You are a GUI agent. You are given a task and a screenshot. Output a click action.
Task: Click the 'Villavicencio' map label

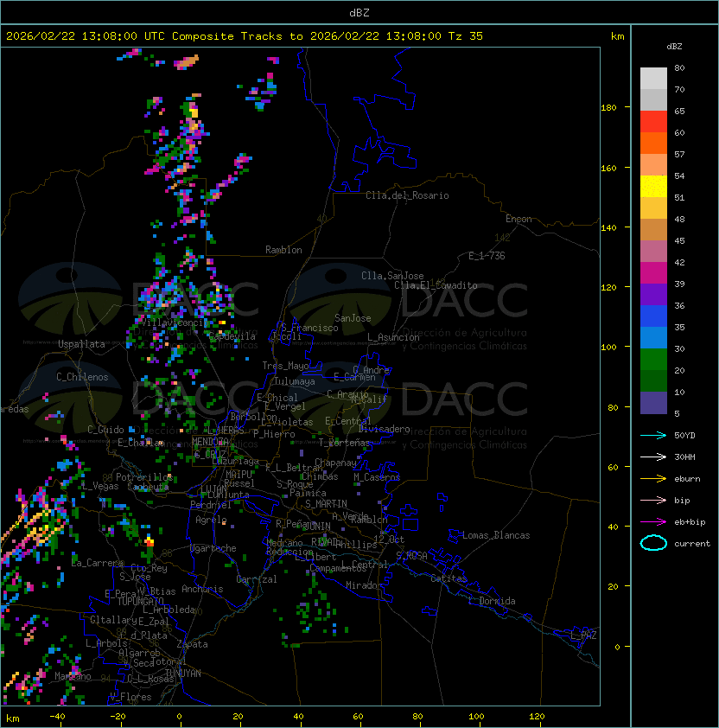(174, 322)
